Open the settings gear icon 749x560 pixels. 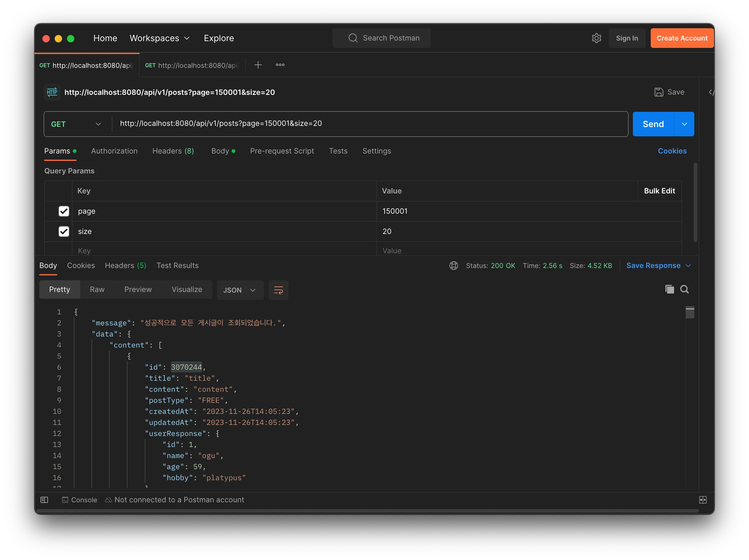tap(596, 38)
